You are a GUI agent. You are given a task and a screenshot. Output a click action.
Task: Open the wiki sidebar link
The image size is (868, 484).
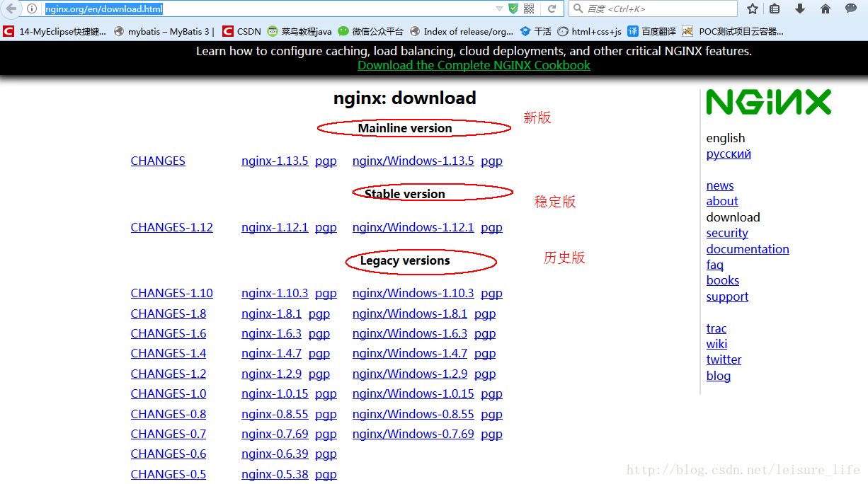click(x=716, y=344)
